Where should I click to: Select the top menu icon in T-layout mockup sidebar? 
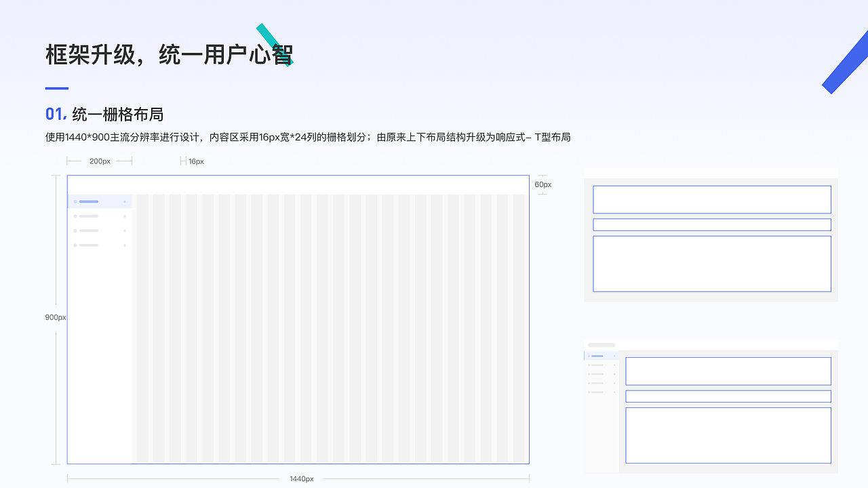click(x=75, y=201)
